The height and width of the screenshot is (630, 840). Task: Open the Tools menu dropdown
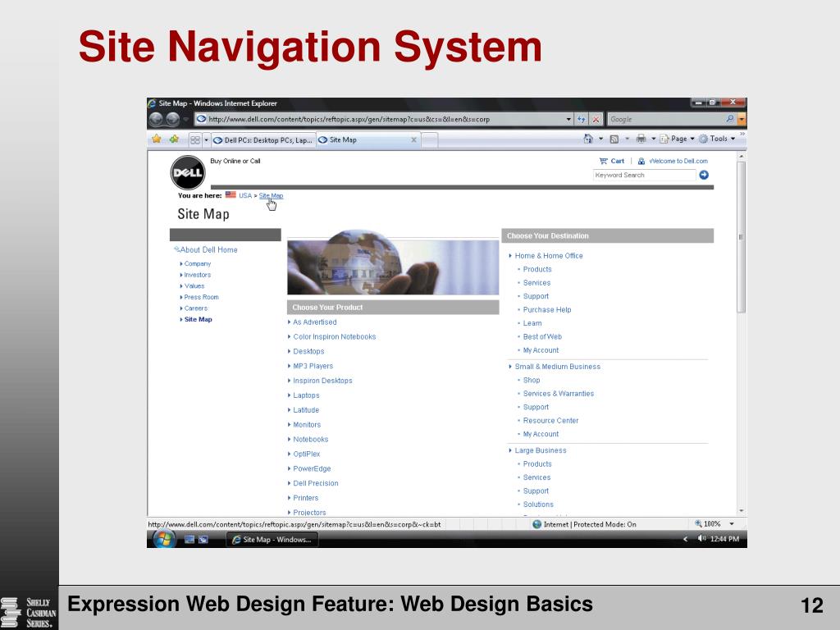pyautogui.click(x=733, y=139)
